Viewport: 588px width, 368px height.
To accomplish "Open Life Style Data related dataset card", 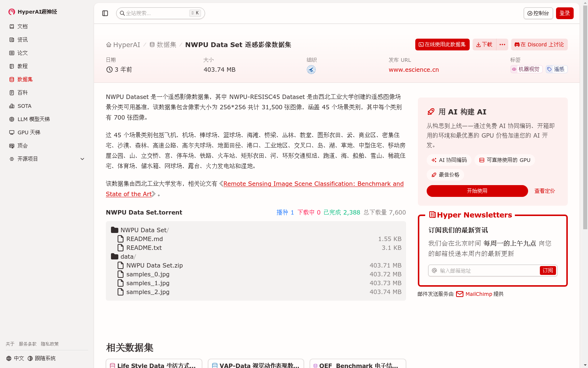I will coord(154,364).
